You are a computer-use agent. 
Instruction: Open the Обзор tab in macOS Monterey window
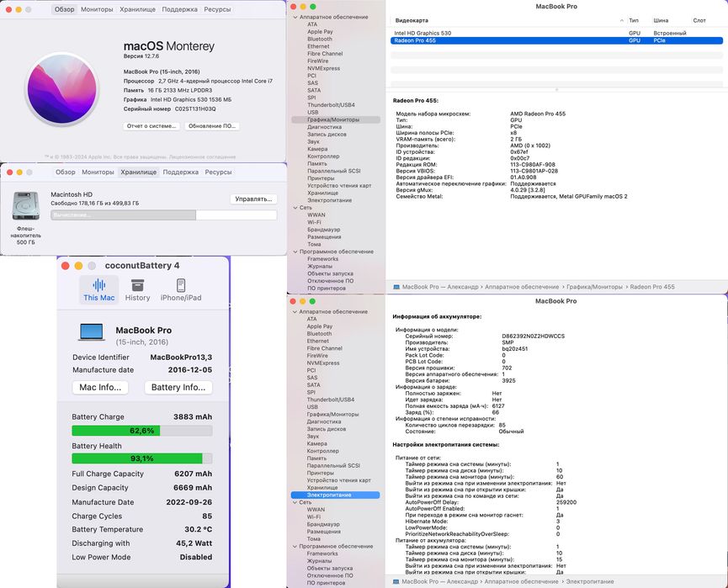point(64,9)
